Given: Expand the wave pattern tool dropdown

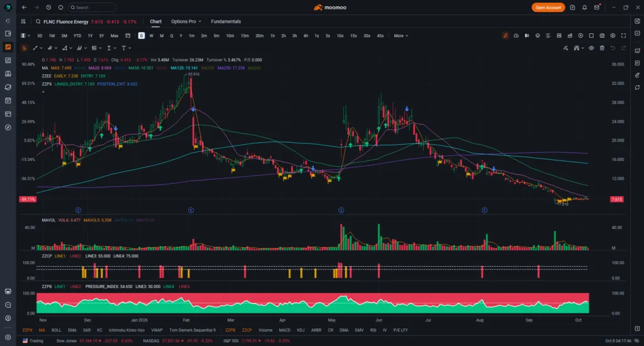Looking at the screenshot, I should tap(86, 48).
